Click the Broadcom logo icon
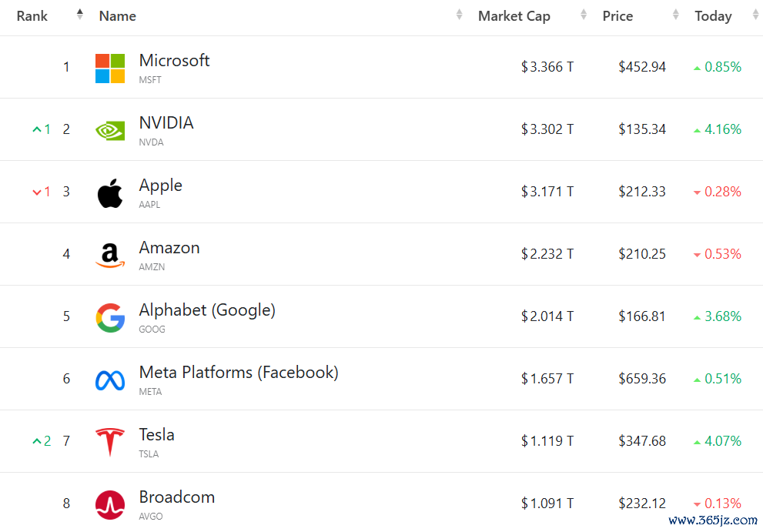 [x=110, y=504]
